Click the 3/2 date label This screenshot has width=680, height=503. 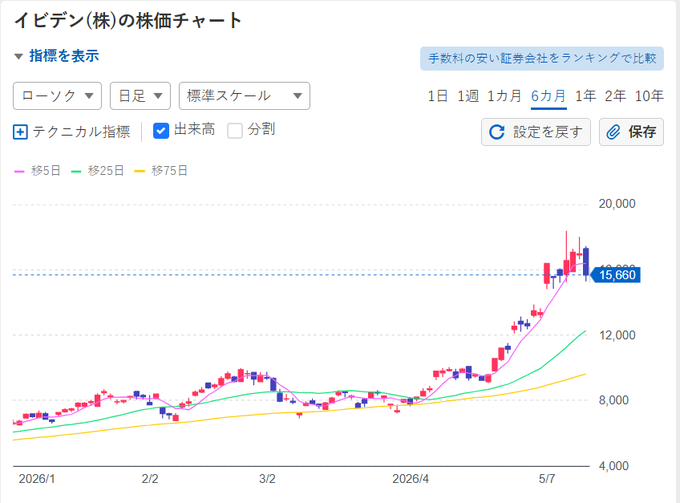click(x=267, y=479)
